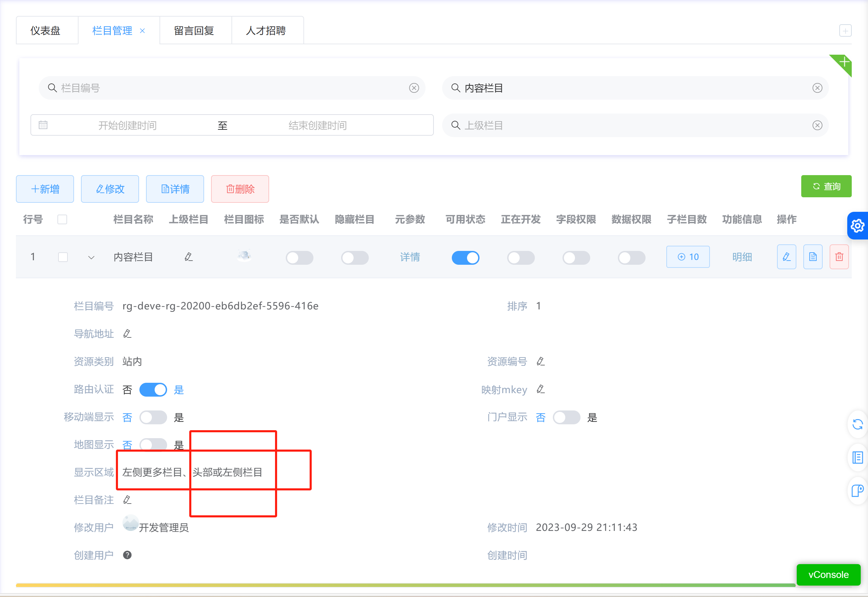This screenshot has height=597, width=868.
Task: Collapse the 内容栏目 row chevron
Action: point(91,257)
